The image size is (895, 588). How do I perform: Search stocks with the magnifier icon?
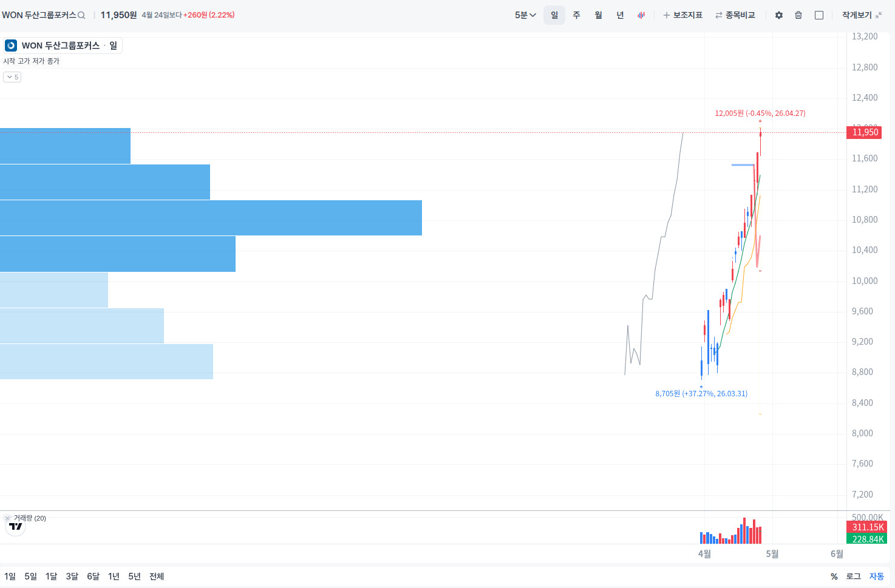point(81,15)
